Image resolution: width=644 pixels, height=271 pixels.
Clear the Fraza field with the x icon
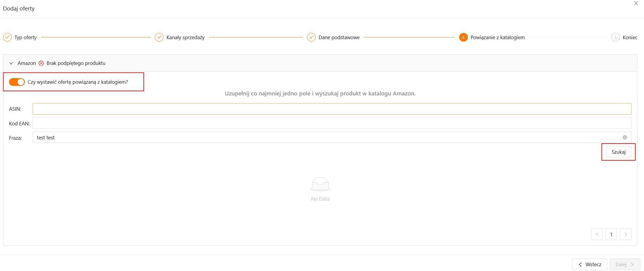pos(625,137)
